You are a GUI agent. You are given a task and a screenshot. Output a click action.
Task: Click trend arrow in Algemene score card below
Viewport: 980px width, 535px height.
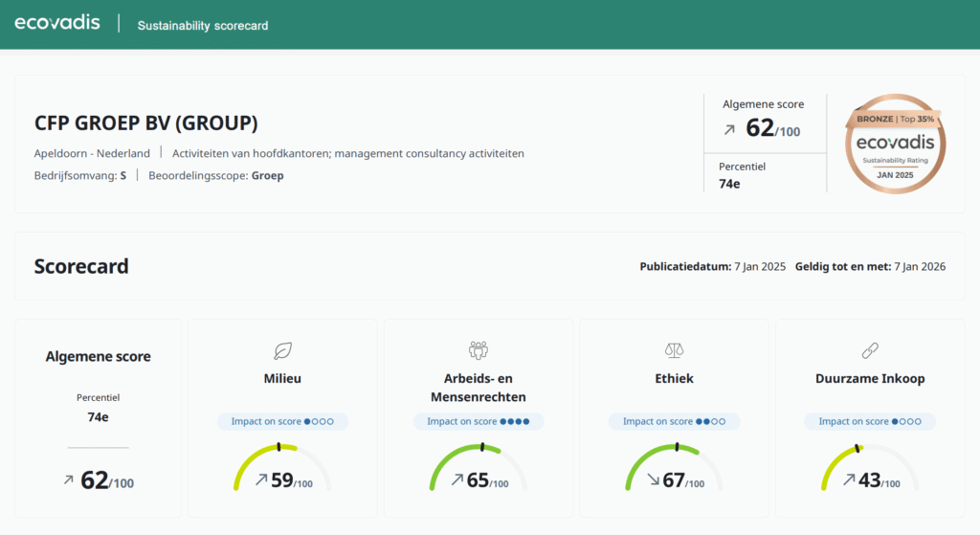click(x=68, y=480)
